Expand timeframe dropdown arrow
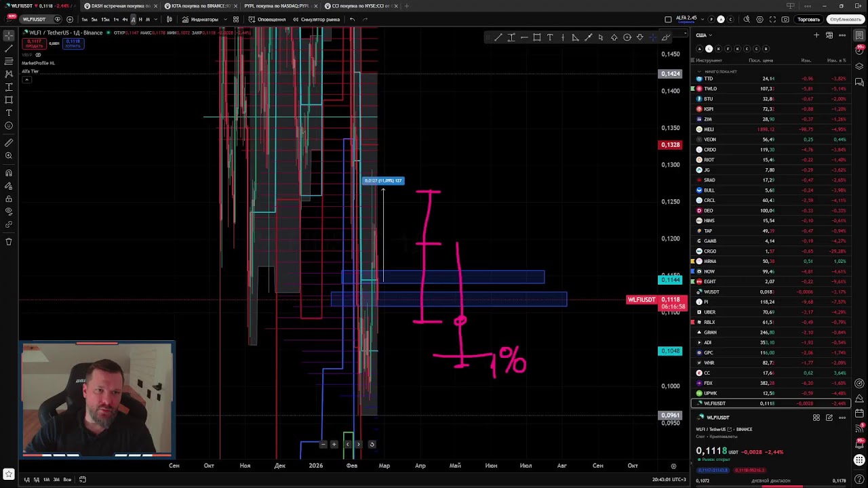 155,19
